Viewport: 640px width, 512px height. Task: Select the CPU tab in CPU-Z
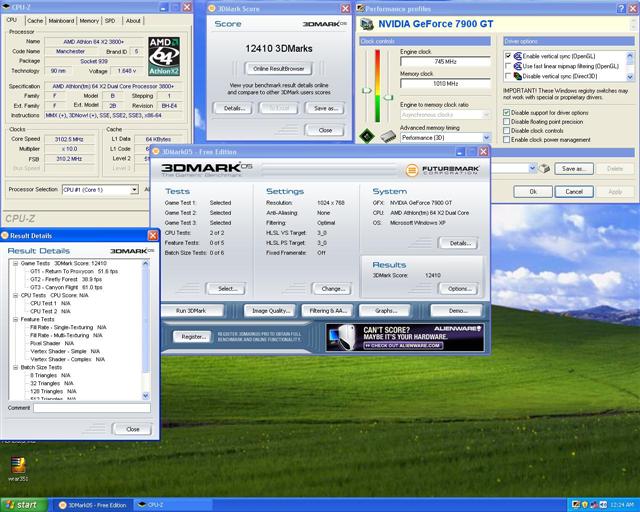[12, 20]
